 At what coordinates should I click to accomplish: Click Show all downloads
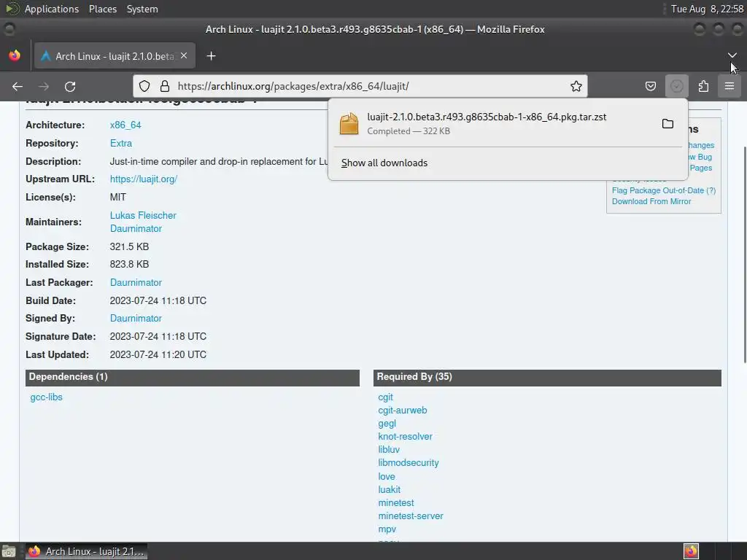[x=384, y=163]
